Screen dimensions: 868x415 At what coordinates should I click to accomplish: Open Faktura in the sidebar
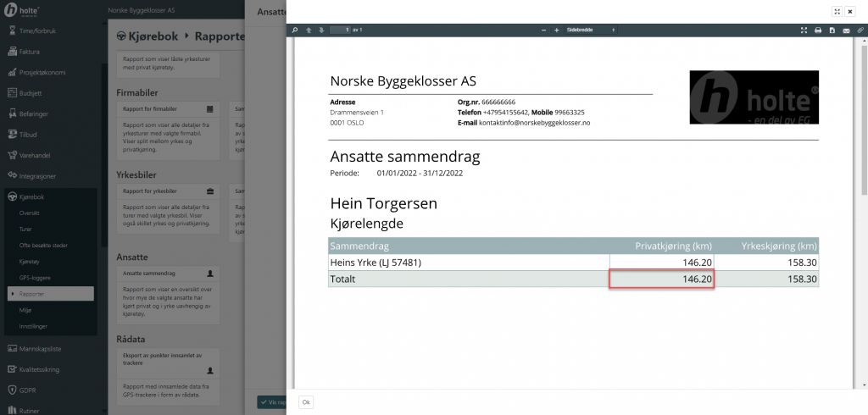pyautogui.click(x=30, y=52)
